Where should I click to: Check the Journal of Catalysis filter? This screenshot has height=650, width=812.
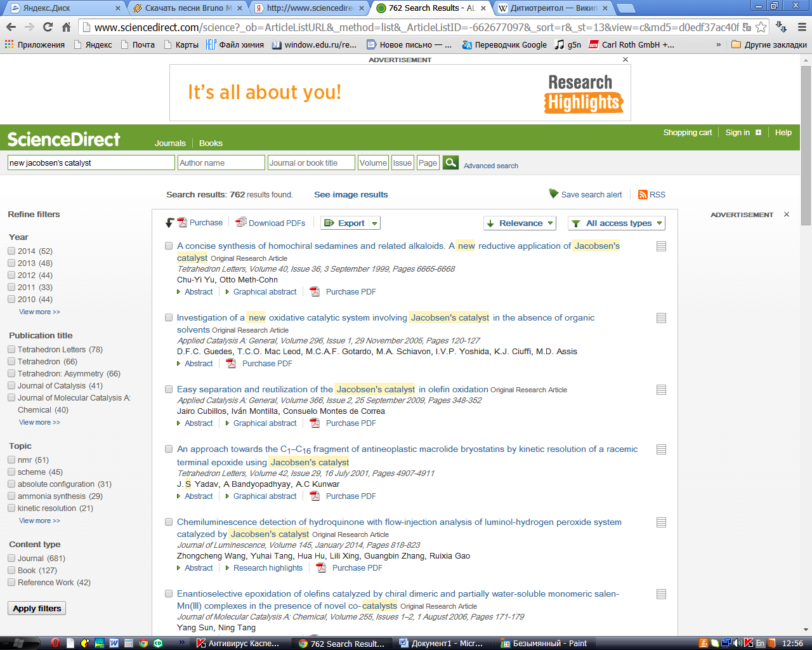pos(11,385)
